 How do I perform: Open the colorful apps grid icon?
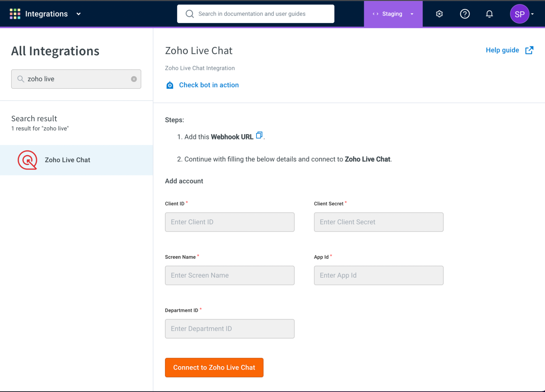pyautogui.click(x=15, y=14)
